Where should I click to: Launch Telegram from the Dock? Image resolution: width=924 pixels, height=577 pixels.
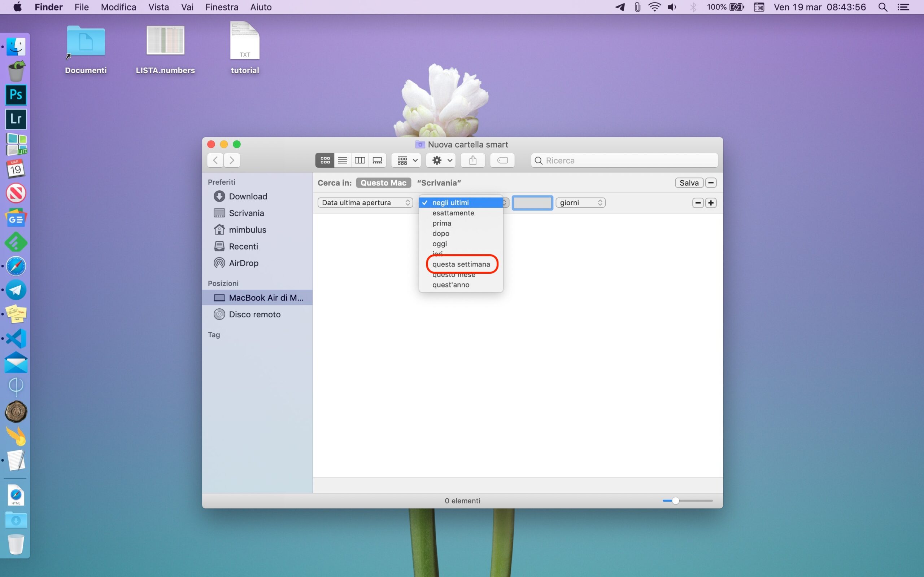[x=16, y=290]
